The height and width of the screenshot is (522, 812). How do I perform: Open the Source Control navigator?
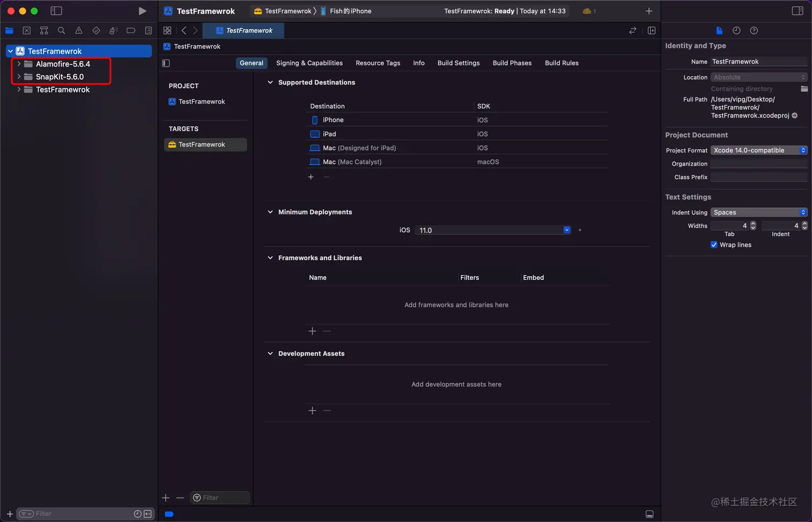pyautogui.click(x=27, y=31)
